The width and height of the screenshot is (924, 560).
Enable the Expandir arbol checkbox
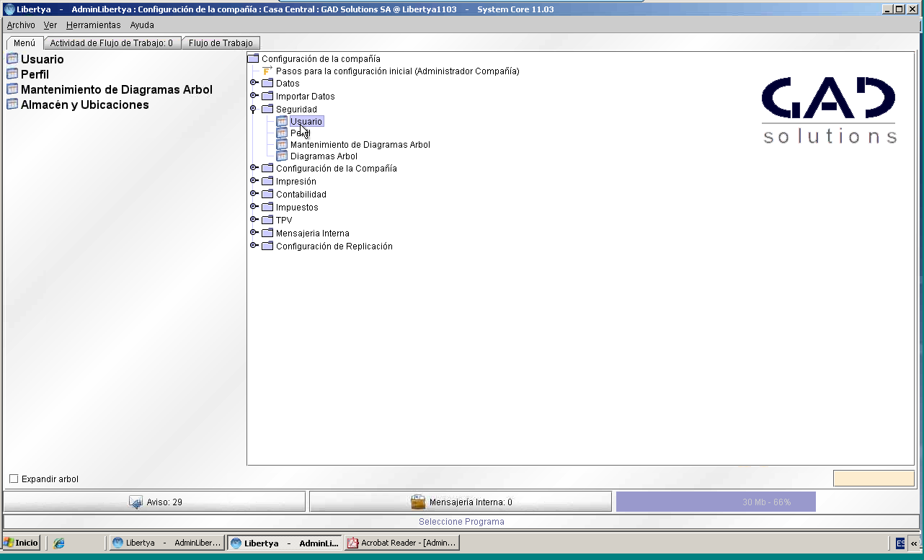click(x=14, y=479)
